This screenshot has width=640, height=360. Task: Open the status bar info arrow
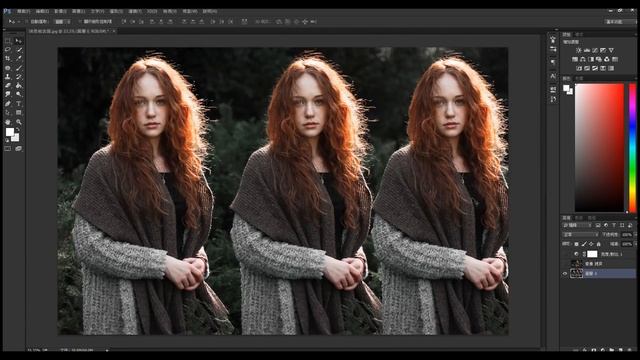point(107,350)
